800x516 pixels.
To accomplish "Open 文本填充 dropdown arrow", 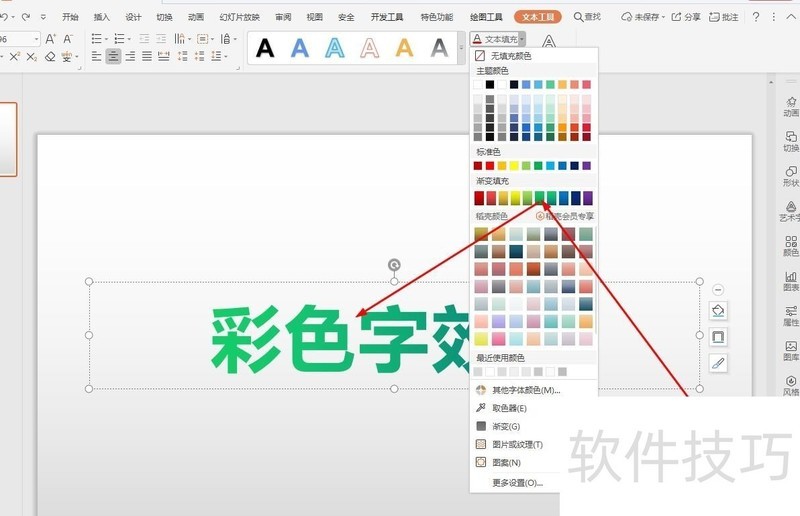I will (522, 39).
